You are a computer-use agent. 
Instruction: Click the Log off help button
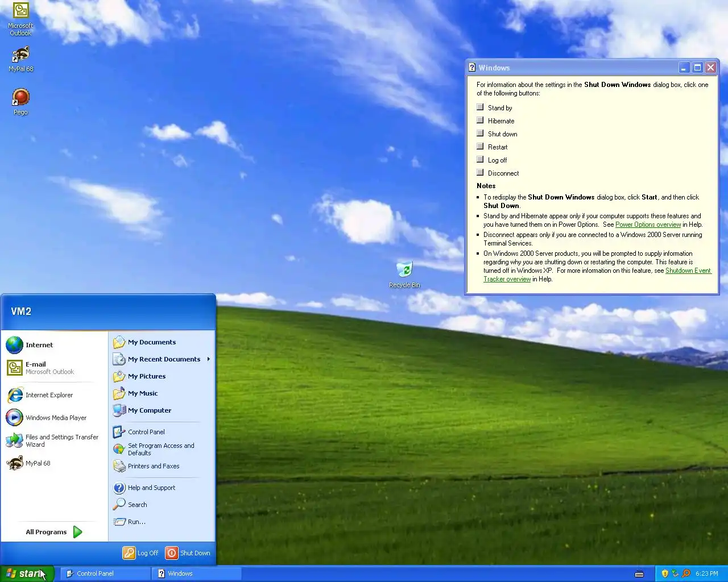(x=480, y=159)
